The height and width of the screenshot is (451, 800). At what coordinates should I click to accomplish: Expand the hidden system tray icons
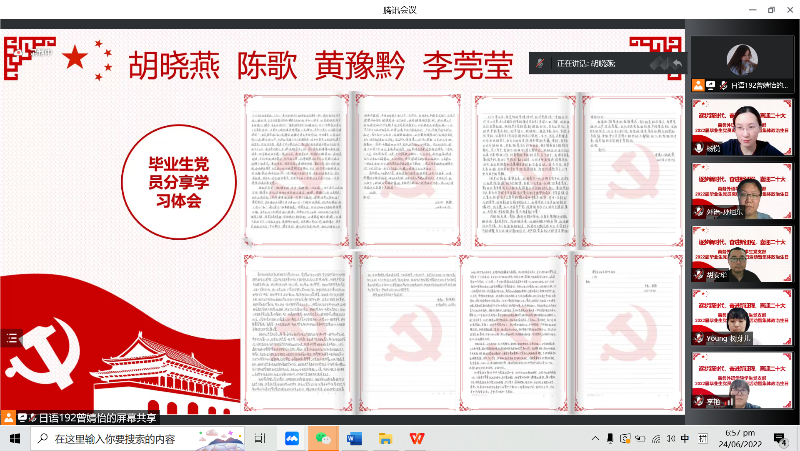(612, 439)
